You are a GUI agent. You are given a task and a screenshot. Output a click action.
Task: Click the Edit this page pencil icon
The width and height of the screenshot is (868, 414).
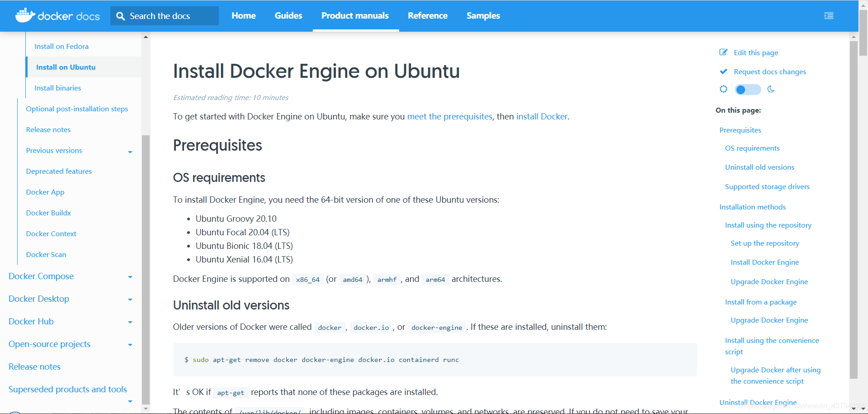coord(723,52)
